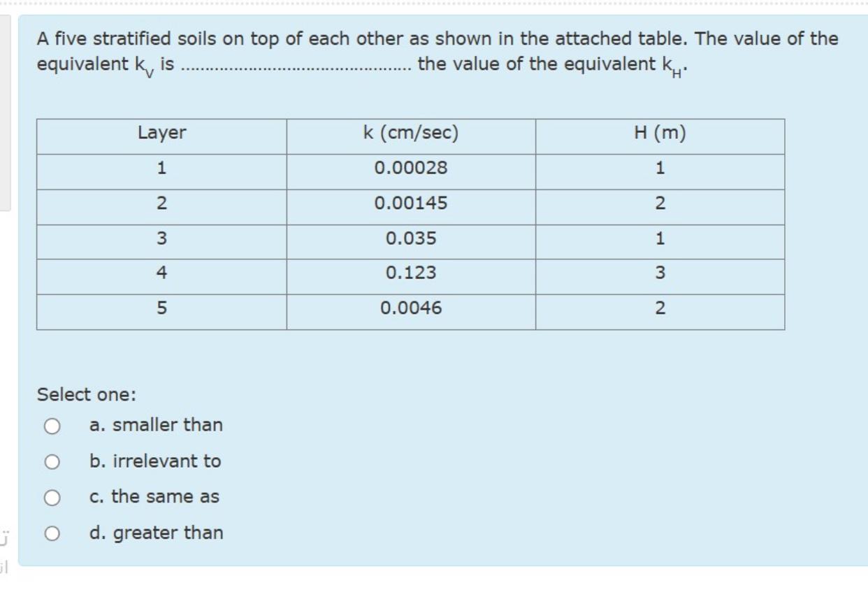Select answer option d. greater than
This screenshot has height=590, width=868.
tap(53, 533)
